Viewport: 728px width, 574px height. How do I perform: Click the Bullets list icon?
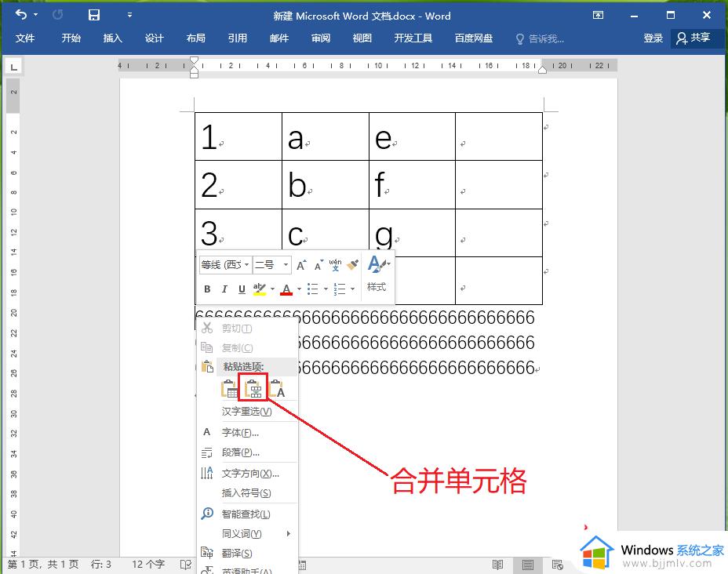pos(313,289)
